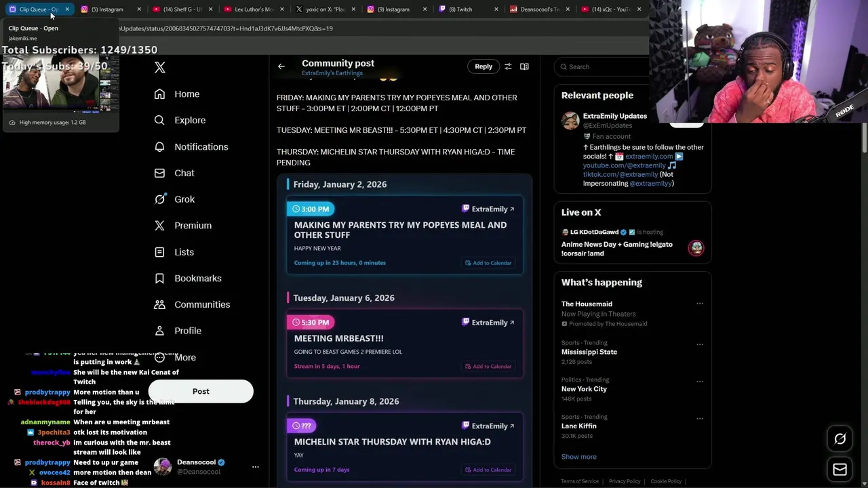Expand the More menu in sidebar
The width and height of the screenshot is (868, 488).
175,357
